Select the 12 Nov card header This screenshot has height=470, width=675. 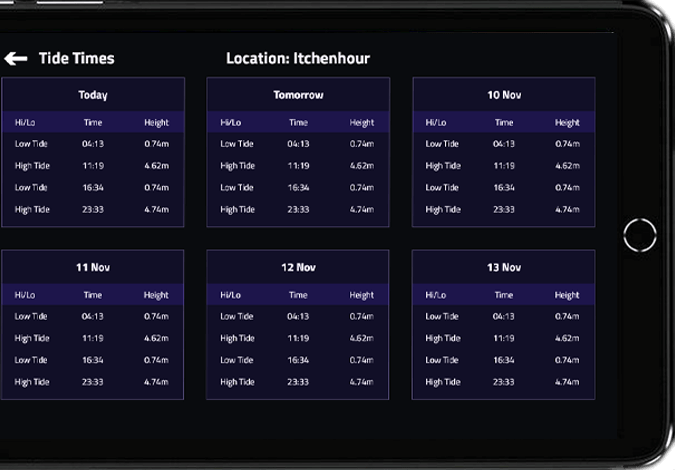click(298, 268)
